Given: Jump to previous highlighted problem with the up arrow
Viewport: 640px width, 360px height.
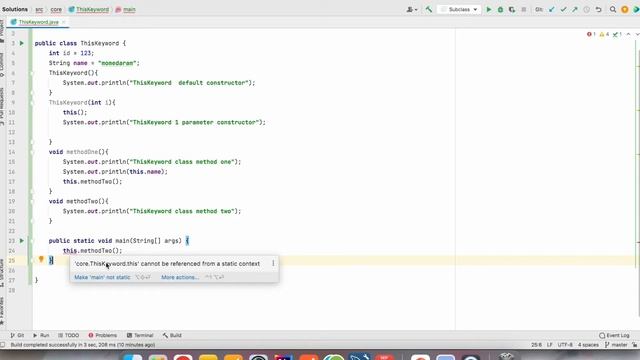Looking at the screenshot, I should [629, 34].
